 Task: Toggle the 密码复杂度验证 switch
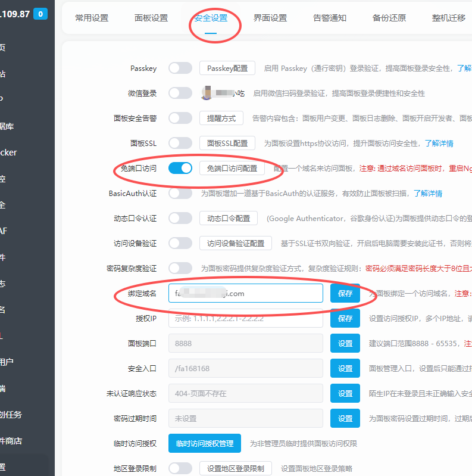(180, 268)
